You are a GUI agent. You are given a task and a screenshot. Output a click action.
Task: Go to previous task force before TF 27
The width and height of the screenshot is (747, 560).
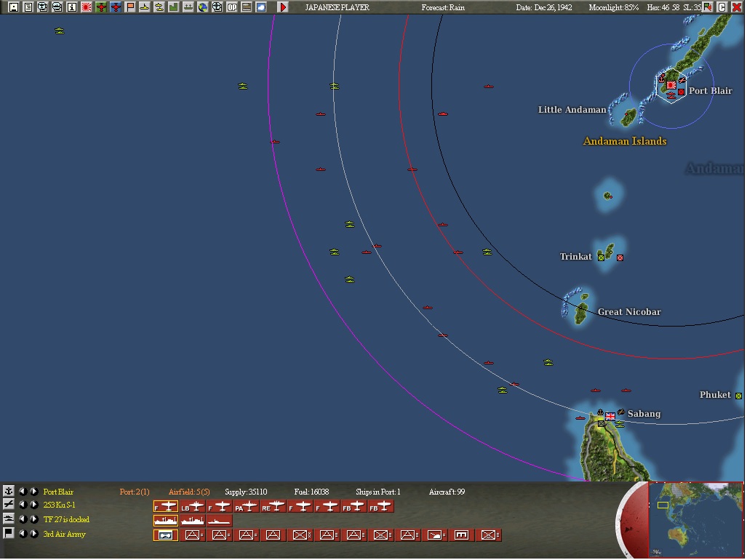pyautogui.click(x=23, y=519)
